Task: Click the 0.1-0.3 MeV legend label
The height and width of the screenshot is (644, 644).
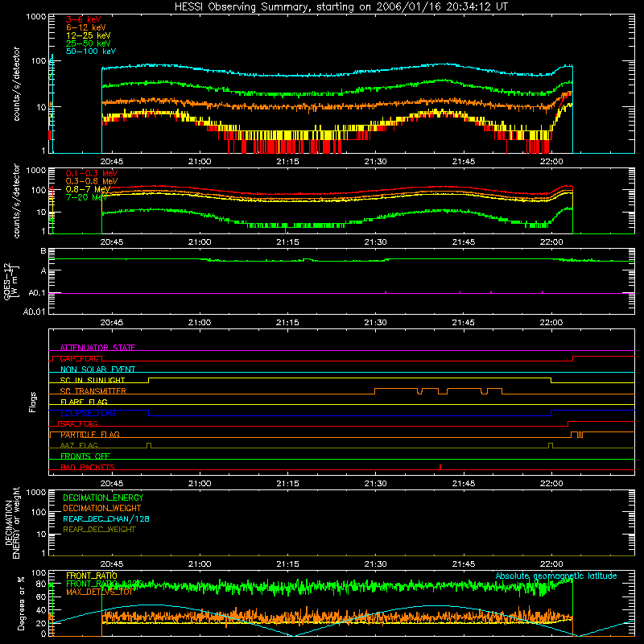Action: (92, 173)
